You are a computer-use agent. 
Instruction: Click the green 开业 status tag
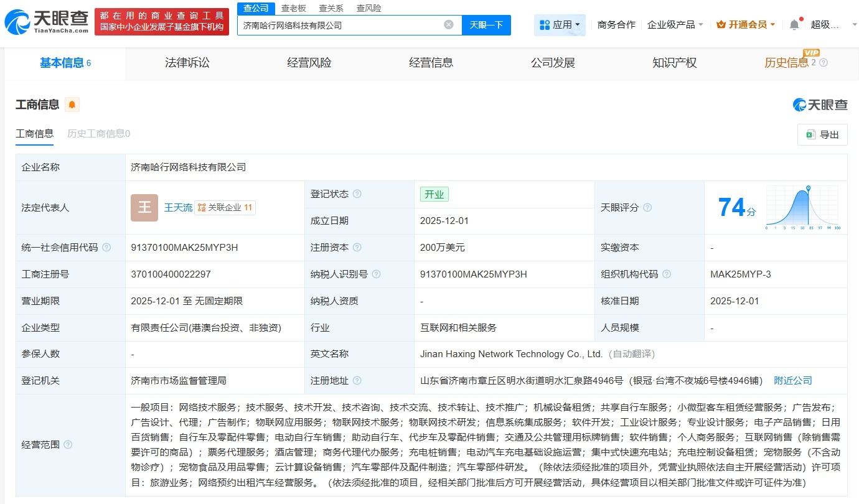(434, 194)
